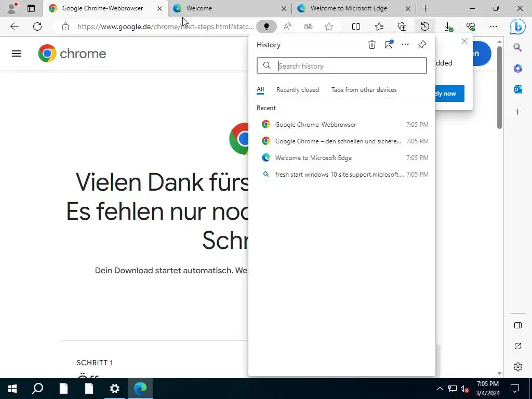Add a sidebar app with plus
This screenshot has height=399, width=532.
[517, 112]
